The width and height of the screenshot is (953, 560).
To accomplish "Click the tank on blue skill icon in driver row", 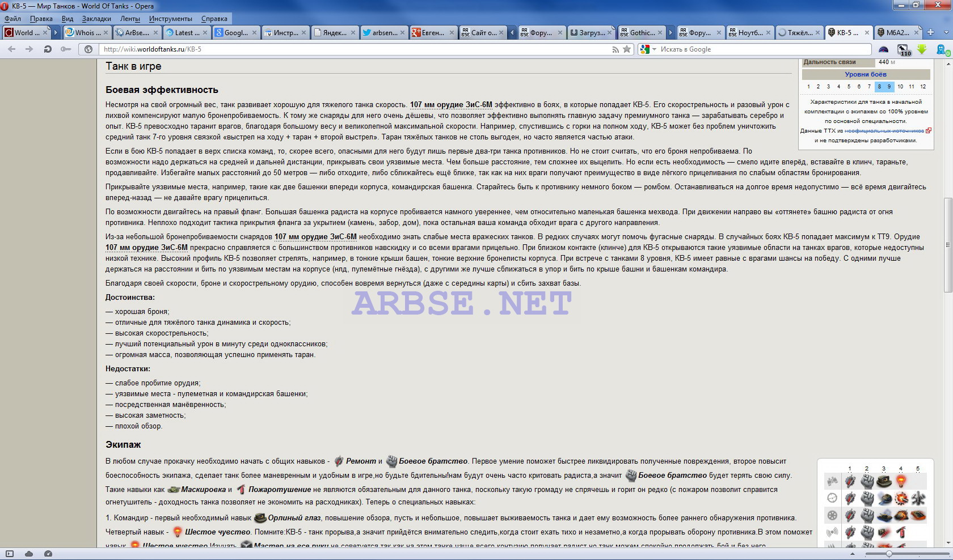I will tap(884, 515).
